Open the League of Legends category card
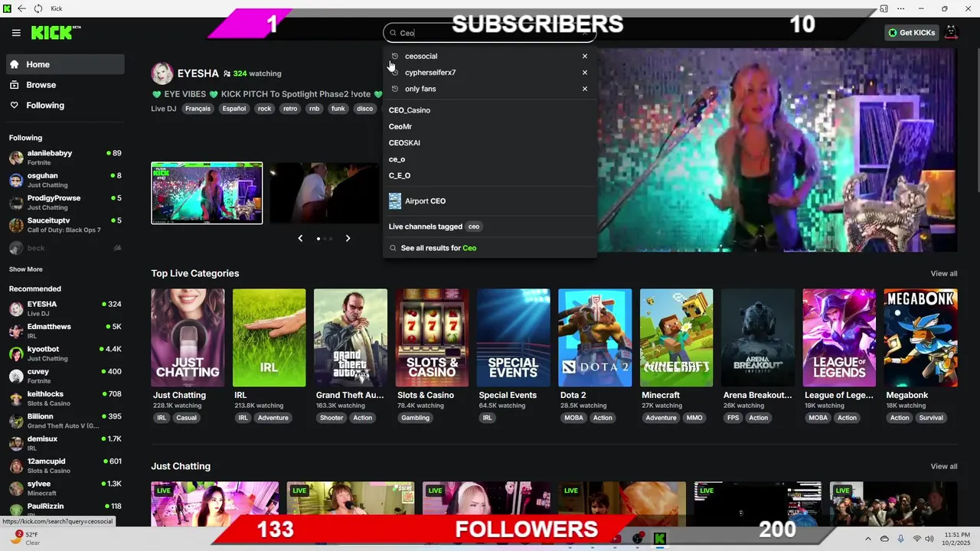The image size is (980, 551). coord(839,337)
